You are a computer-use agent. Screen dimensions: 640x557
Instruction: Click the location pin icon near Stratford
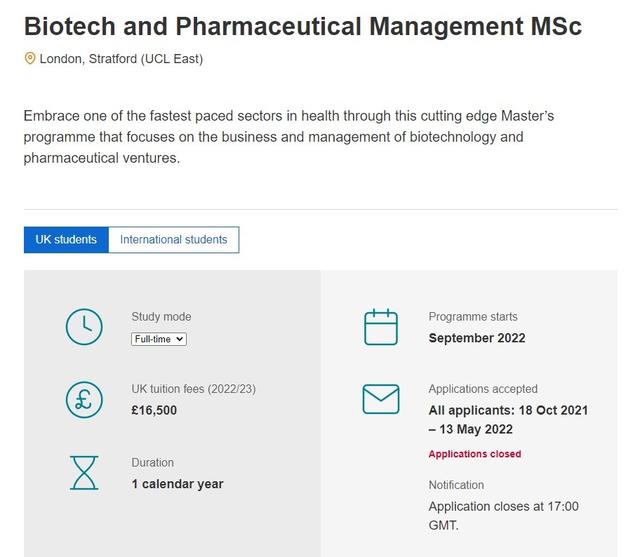[30, 58]
